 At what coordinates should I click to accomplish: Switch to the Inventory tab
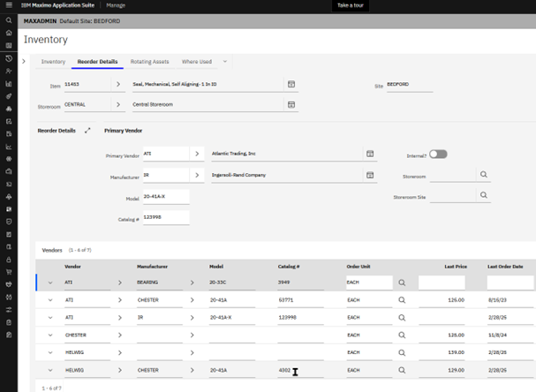(53, 62)
